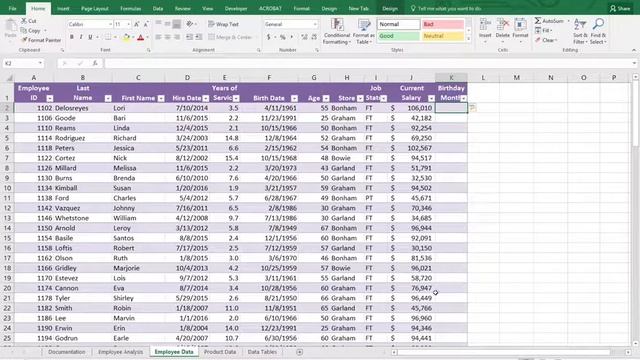Viewport: 640px width, 360px height.
Task: Open Hire Date filter dropdown
Action: click(206, 98)
